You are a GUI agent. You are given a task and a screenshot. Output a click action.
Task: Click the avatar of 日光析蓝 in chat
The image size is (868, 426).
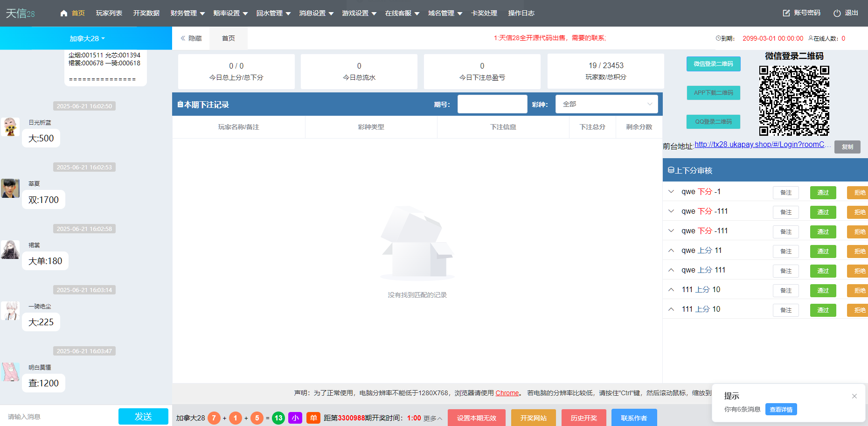pos(10,127)
